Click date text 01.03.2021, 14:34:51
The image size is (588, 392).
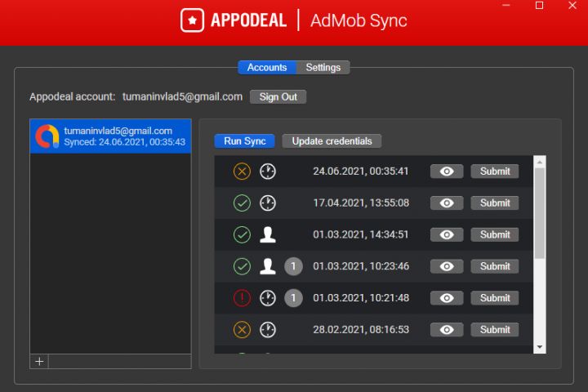click(x=360, y=235)
